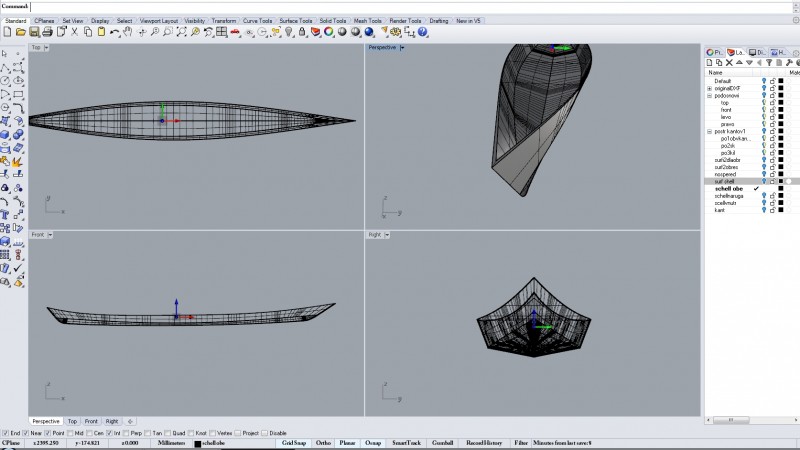This screenshot has width=800, height=450.
Task: Toggle visibility bulb of kant layer
Action: [x=763, y=210]
